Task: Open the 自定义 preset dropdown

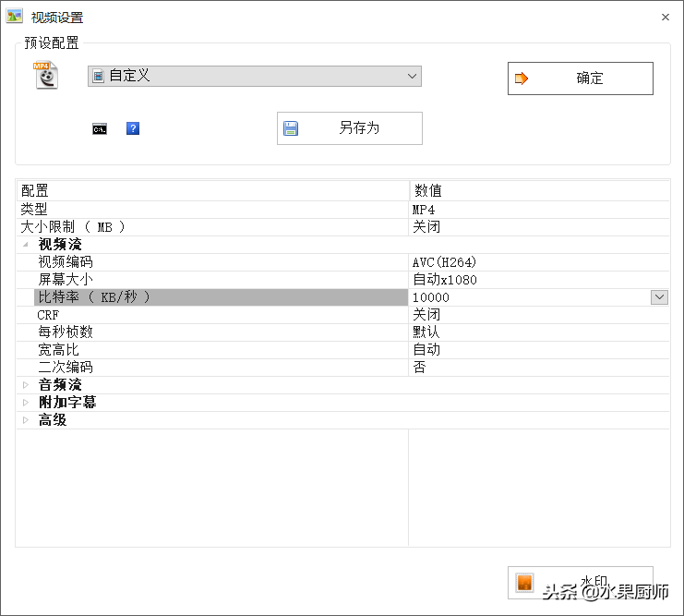Action: coord(255,76)
